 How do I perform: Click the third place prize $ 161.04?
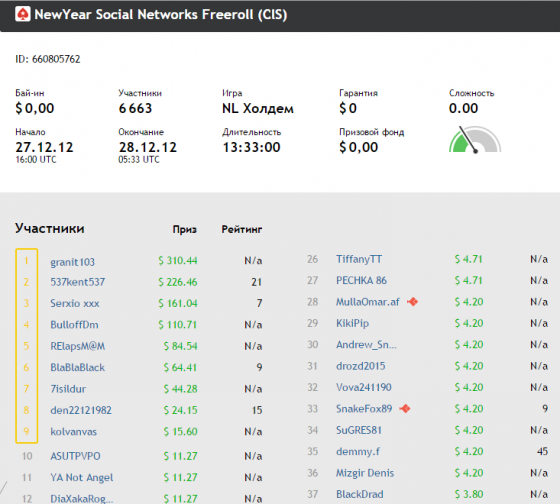tap(178, 303)
